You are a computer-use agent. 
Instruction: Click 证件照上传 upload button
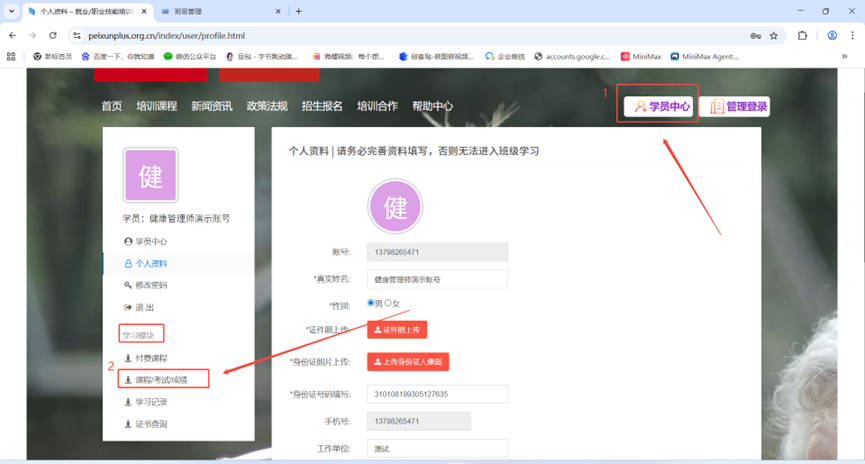pos(397,329)
